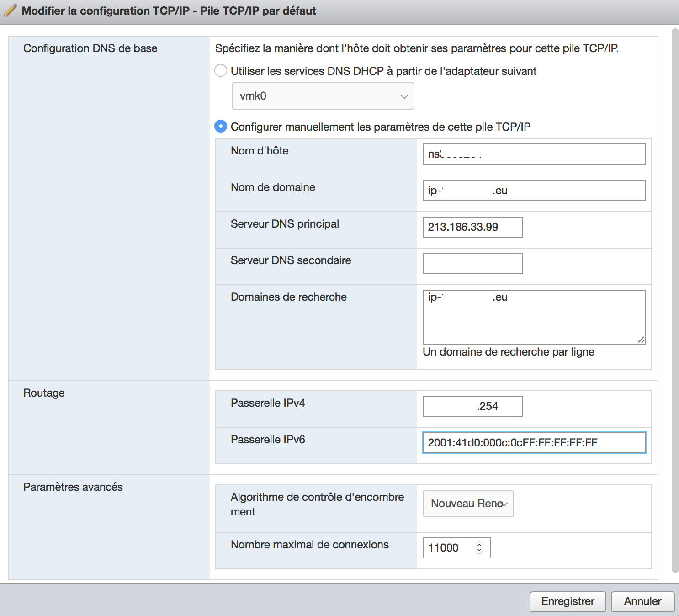The height and width of the screenshot is (616, 679).
Task: Select the DHCP DNS services radio option
Action: [x=221, y=71]
